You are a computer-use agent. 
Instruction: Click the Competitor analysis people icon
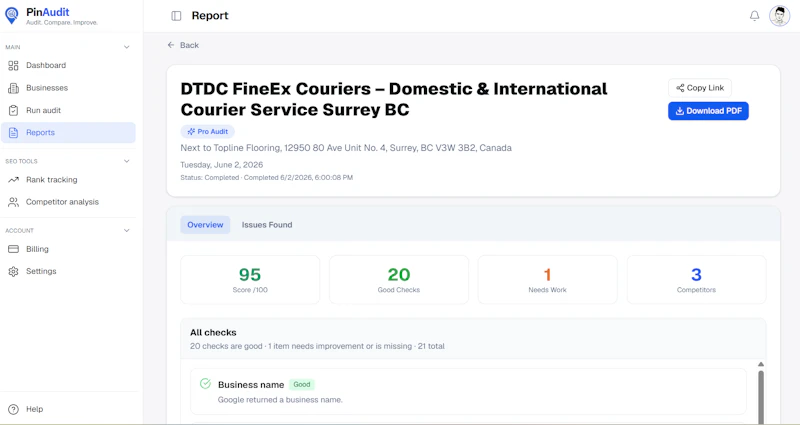13,202
